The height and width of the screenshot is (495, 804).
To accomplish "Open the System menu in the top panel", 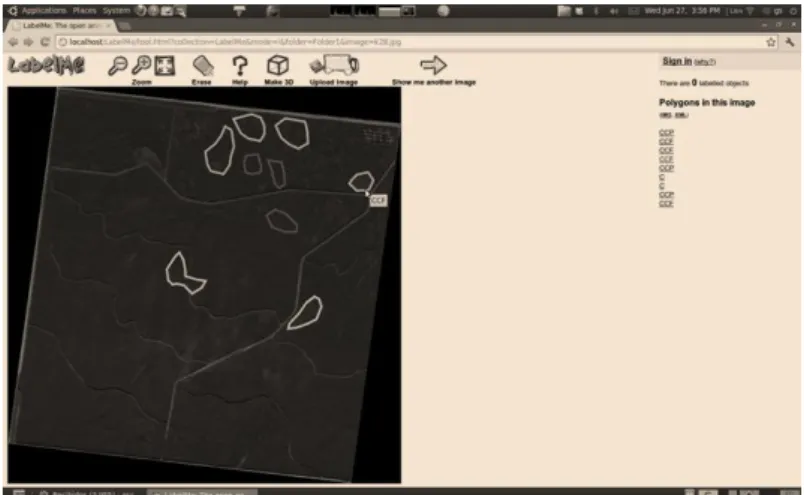I will click(x=116, y=10).
